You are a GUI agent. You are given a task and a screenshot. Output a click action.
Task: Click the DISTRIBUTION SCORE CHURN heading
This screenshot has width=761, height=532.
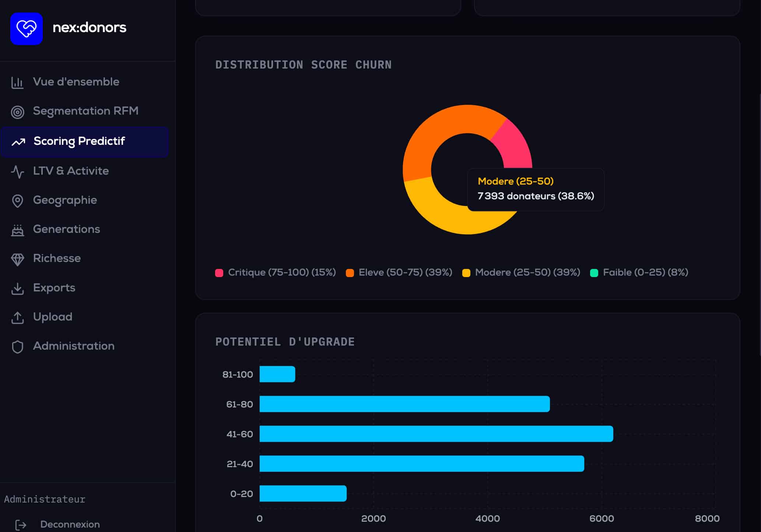304,65
